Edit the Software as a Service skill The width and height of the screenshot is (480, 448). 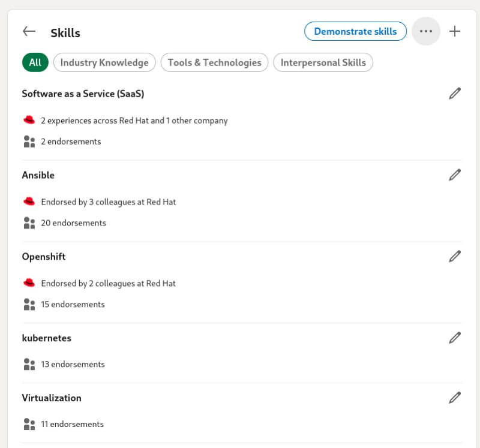(x=455, y=94)
